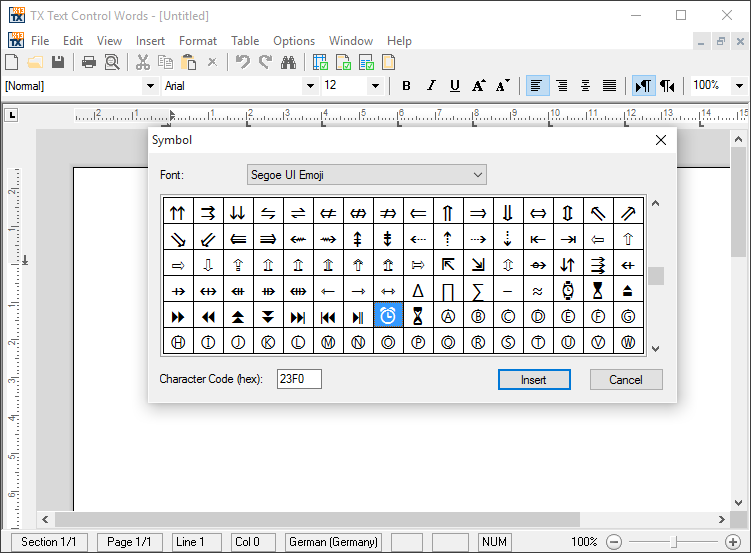Image resolution: width=751 pixels, height=553 pixels.
Task: Open the Table menu
Action: click(245, 41)
